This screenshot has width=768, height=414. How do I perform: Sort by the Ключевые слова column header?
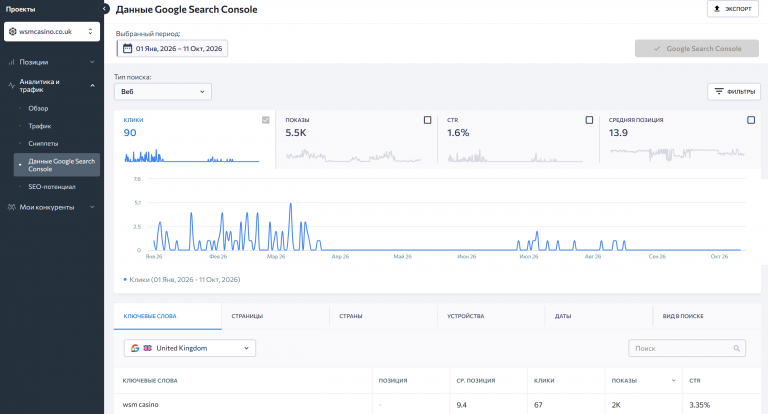point(150,381)
